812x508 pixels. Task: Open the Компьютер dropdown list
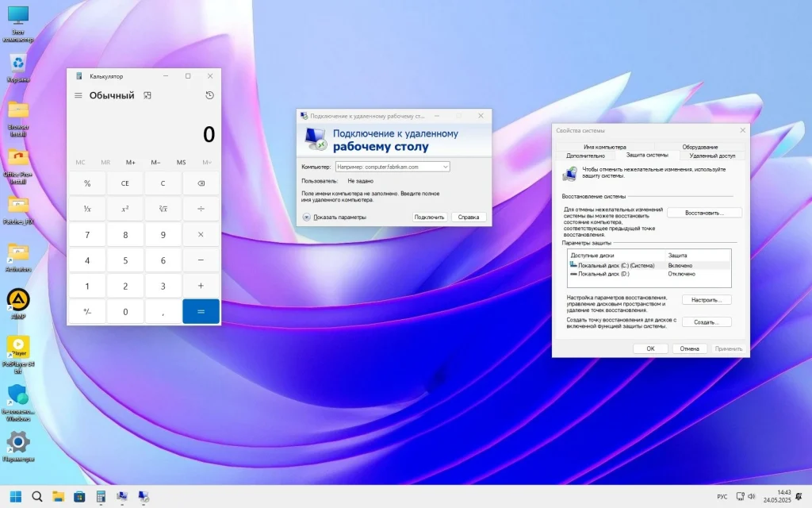pyautogui.click(x=446, y=167)
